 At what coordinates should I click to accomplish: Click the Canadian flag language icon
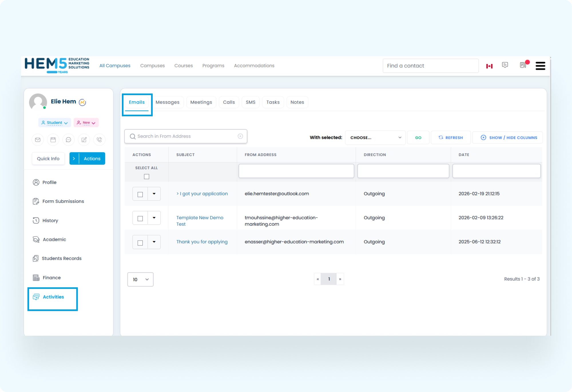pyautogui.click(x=489, y=66)
